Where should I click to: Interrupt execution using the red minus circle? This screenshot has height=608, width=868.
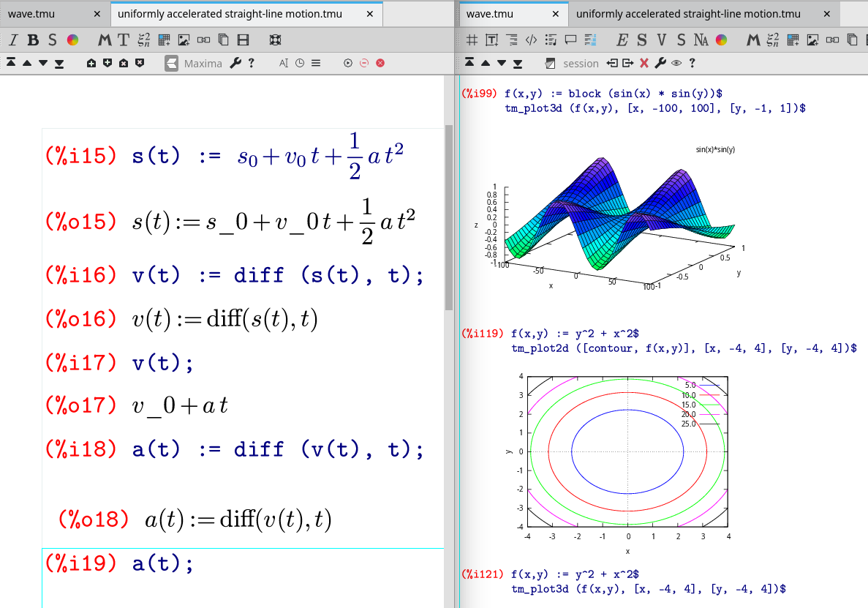click(363, 63)
